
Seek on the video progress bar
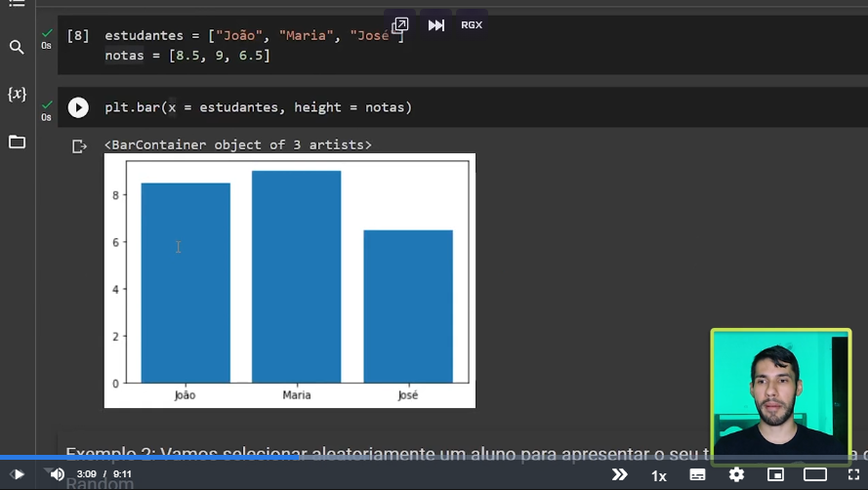(434, 458)
